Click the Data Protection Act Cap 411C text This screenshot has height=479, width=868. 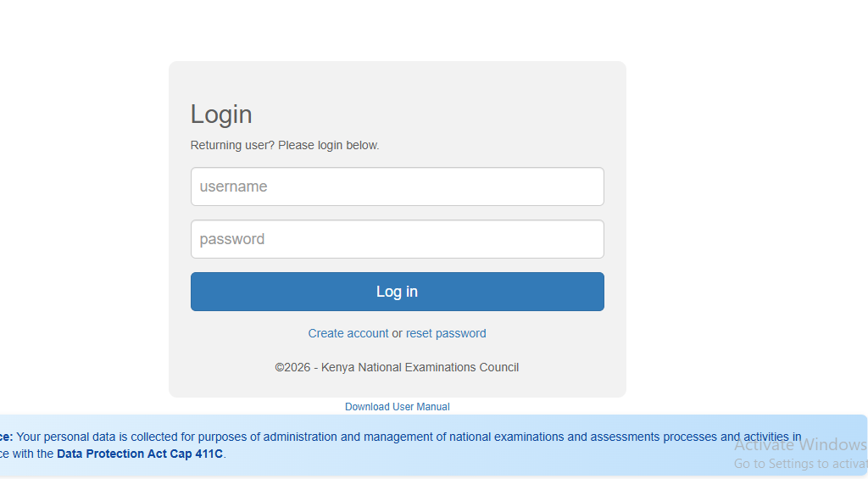140,454
